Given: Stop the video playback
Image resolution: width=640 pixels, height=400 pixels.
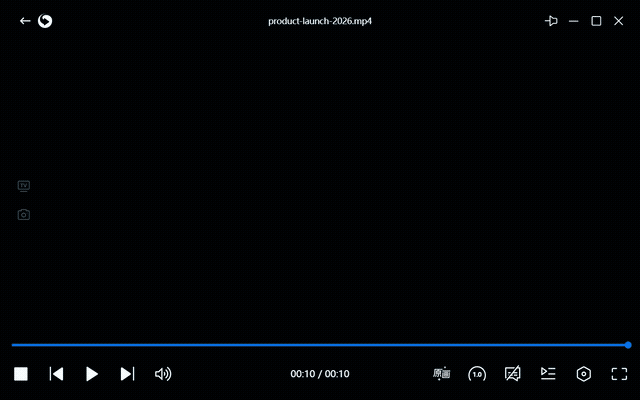Looking at the screenshot, I should pos(21,374).
